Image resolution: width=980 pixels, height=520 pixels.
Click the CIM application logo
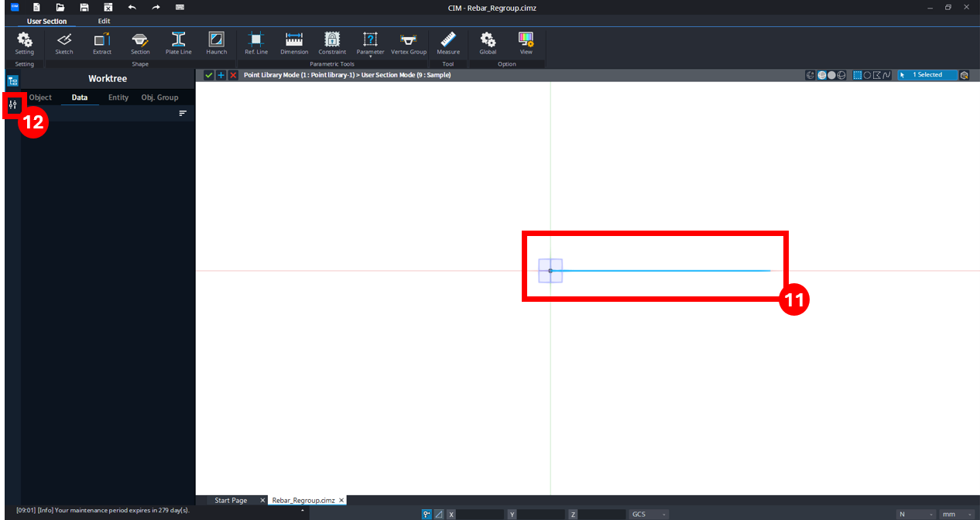pyautogui.click(x=14, y=7)
